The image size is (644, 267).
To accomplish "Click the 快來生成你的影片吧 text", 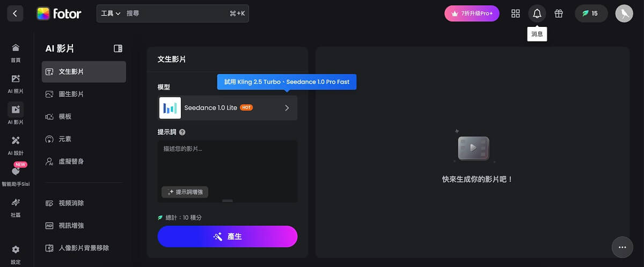I will click(x=478, y=179).
